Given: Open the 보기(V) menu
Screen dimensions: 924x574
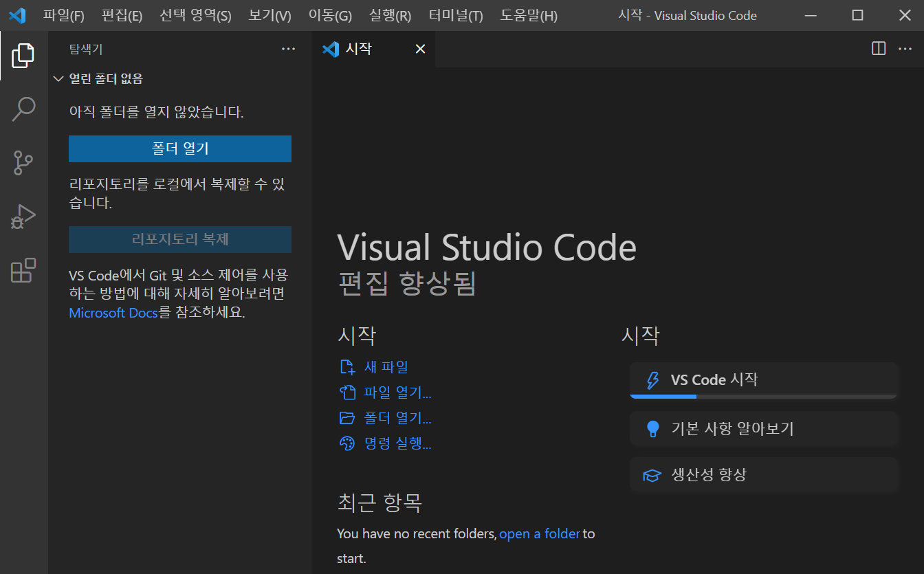Looking at the screenshot, I should (269, 15).
